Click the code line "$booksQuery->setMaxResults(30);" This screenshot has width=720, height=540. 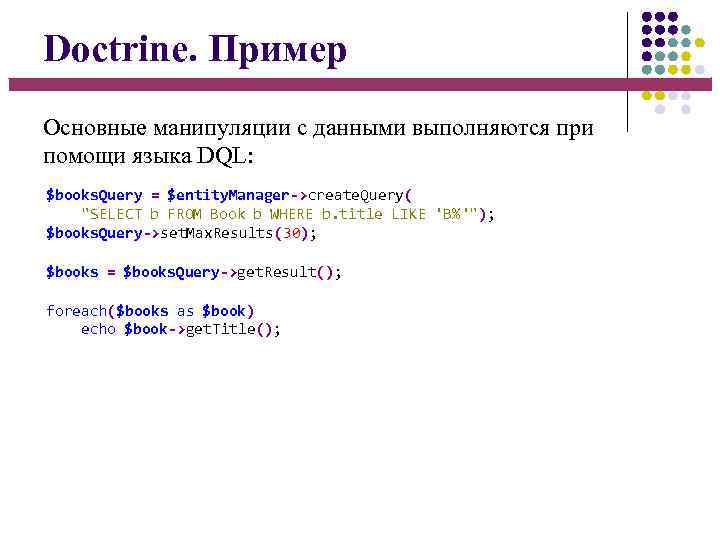[x=181, y=233]
